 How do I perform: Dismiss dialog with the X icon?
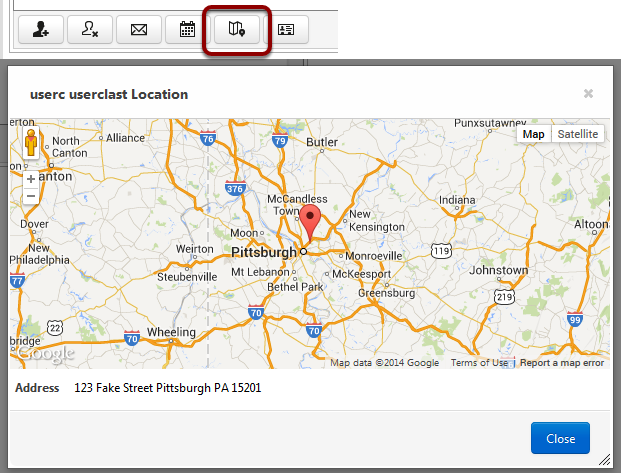589,93
